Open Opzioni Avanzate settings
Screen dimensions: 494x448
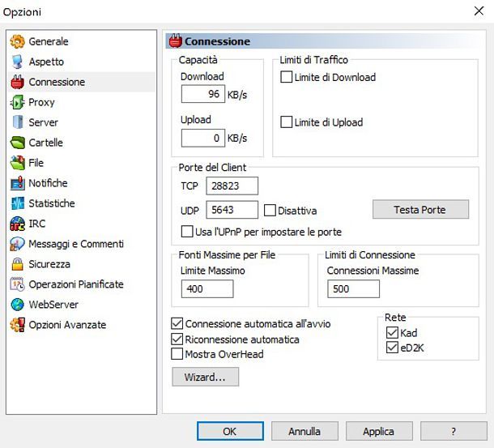(81, 325)
